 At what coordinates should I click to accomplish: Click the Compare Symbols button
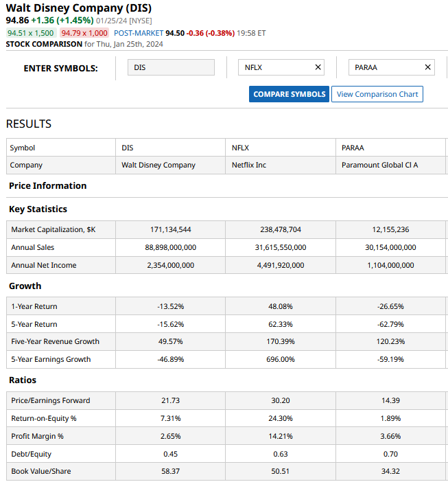pos(289,94)
